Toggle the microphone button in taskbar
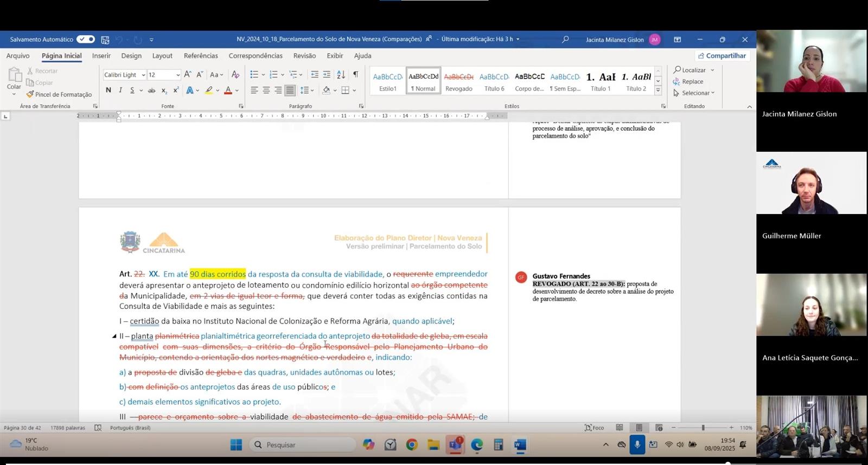868x465 pixels. [x=637, y=444]
